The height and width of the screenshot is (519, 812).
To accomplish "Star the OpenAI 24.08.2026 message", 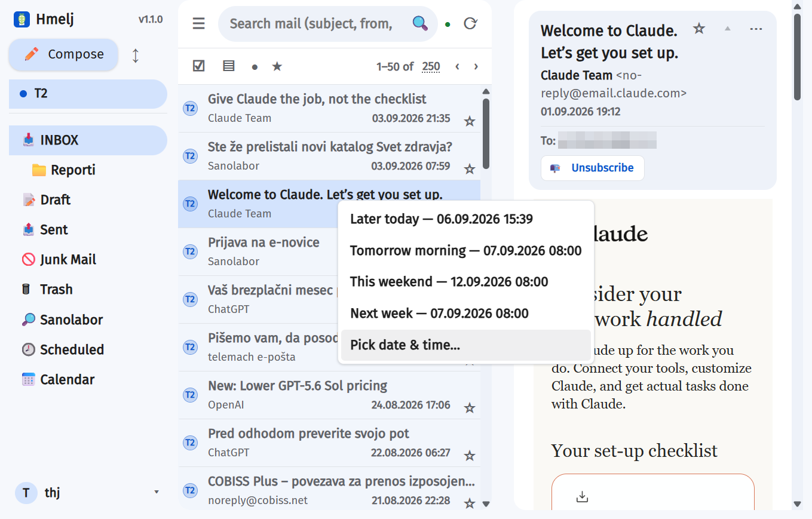I will click(470, 409).
